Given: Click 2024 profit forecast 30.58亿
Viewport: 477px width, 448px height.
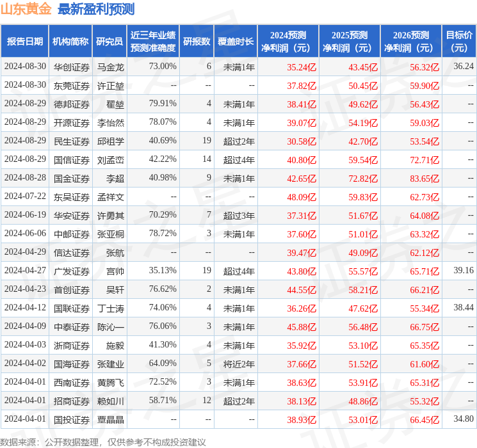Looking at the screenshot, I should [302, 141].
